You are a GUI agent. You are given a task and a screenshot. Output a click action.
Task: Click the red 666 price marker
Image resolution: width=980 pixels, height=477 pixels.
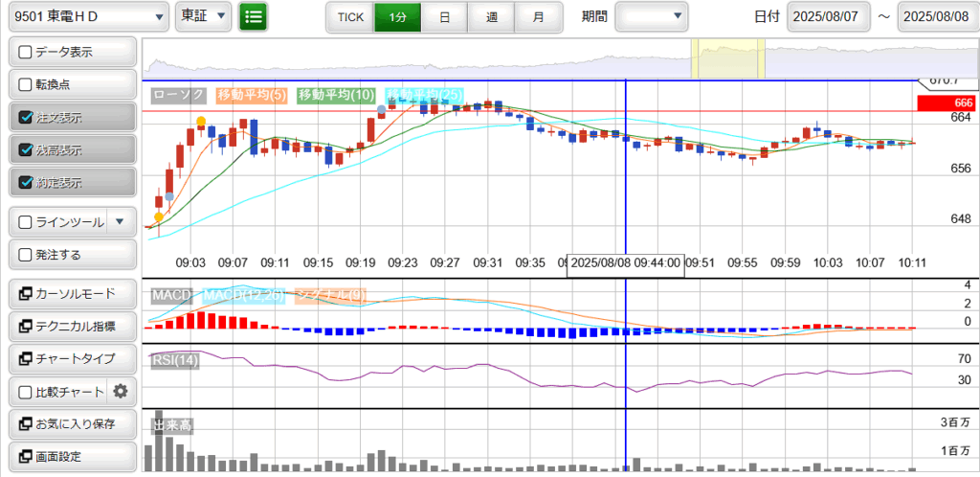945,102
